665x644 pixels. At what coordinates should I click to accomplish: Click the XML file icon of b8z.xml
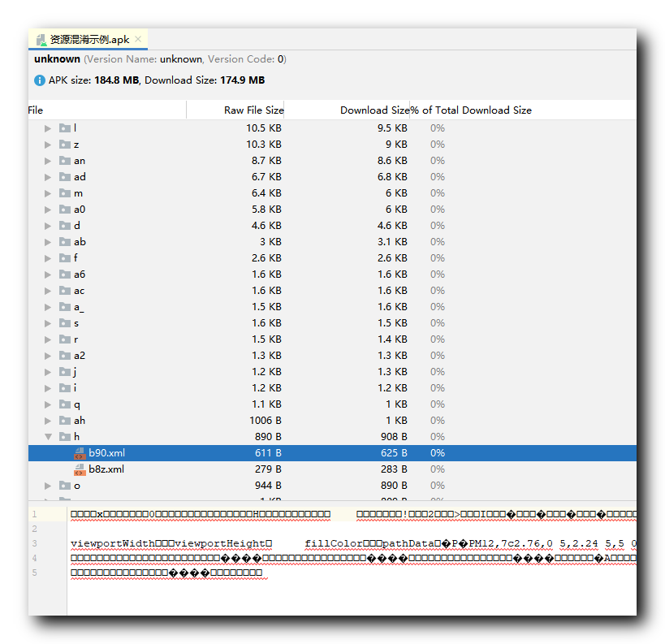point(80,469)
